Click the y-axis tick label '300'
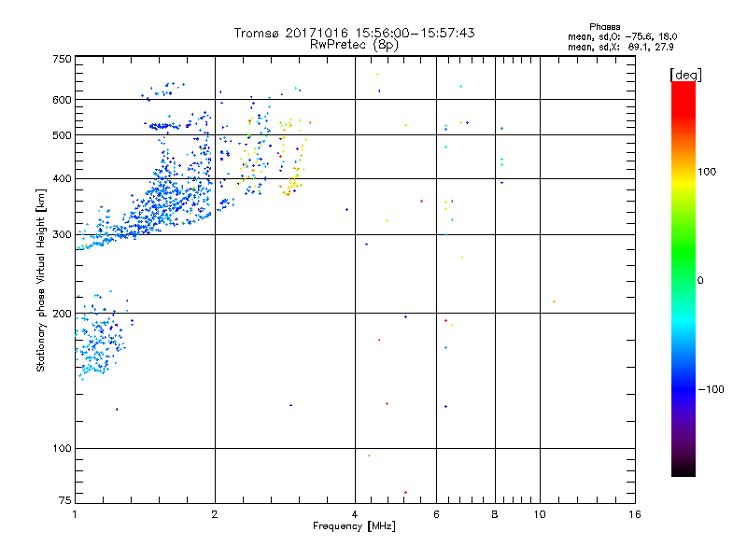This screenshot has width=747, height=560. pos(62,235)
